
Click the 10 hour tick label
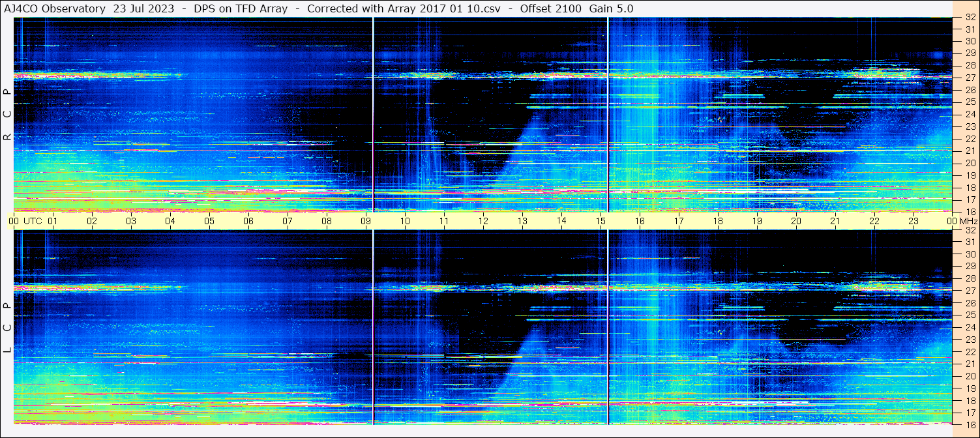tap(405, 221)
